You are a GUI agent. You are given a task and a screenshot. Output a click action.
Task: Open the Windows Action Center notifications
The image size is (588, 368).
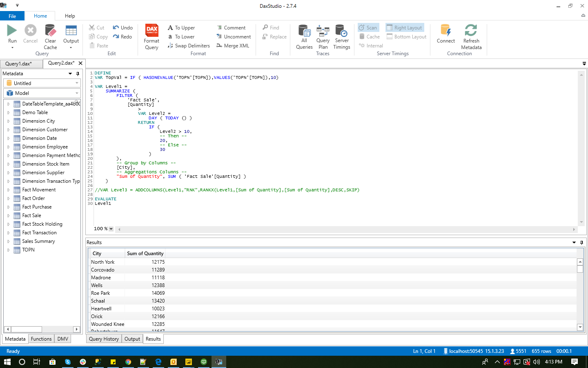pos(575,362)
